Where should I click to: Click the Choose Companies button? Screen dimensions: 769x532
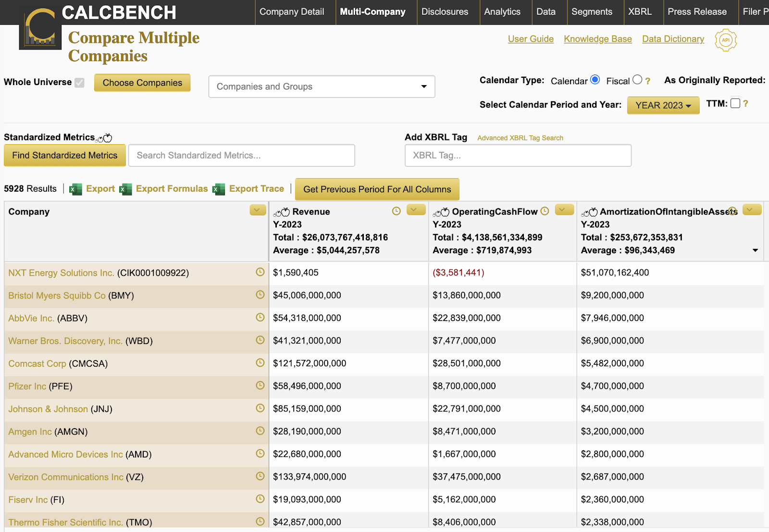pos(142,83)
